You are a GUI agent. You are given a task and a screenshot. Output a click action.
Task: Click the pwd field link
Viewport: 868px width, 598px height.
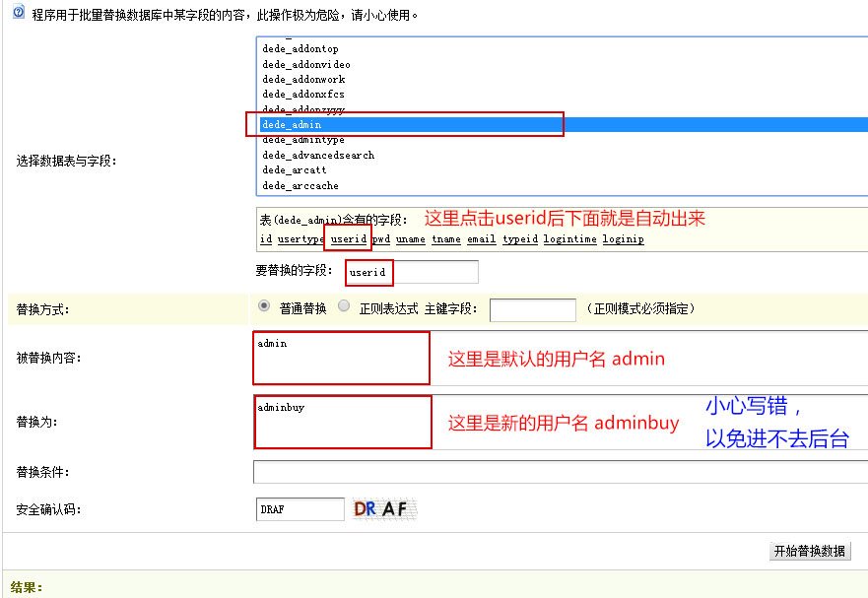pyautogui.click(x=381, y=238)
